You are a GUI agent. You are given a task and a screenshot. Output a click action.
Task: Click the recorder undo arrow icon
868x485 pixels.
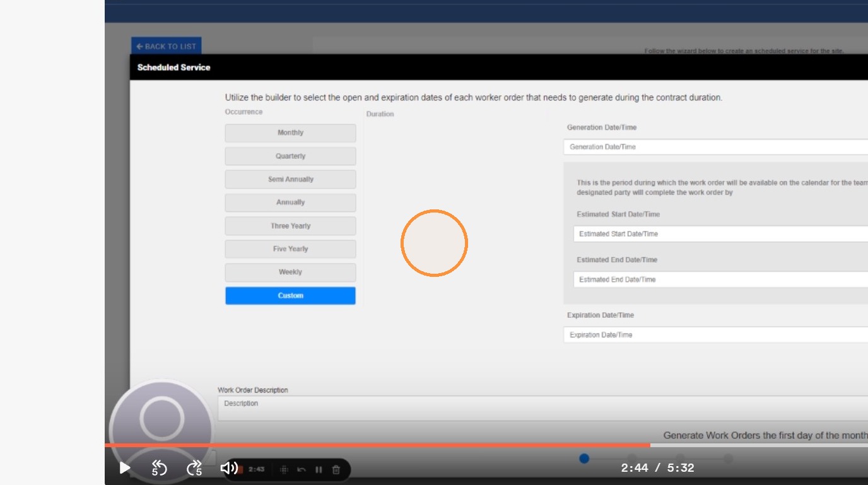click(x=302, y=469)
